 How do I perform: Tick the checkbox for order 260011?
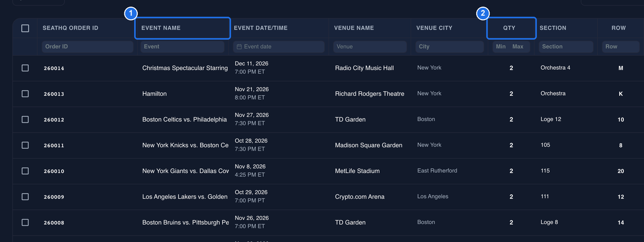click(x=25, y=145)
